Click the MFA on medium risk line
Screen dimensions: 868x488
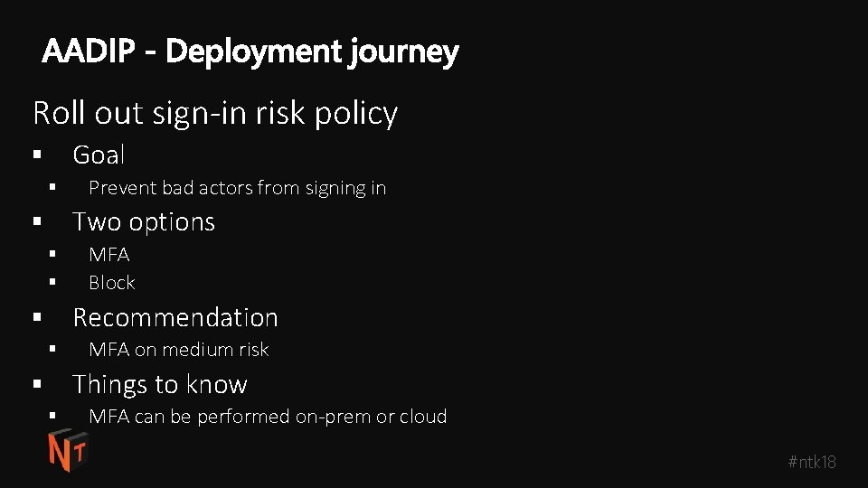pyautogui.click(x=179, y=350)
